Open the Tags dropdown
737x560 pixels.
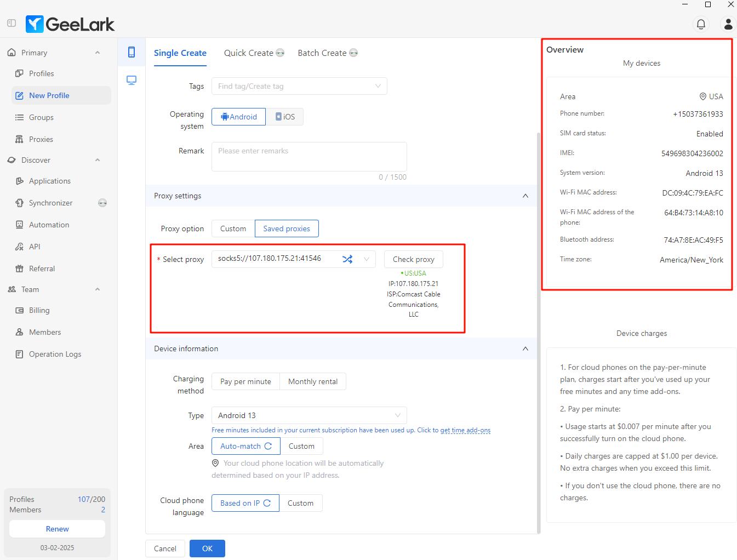pos(299,86)
